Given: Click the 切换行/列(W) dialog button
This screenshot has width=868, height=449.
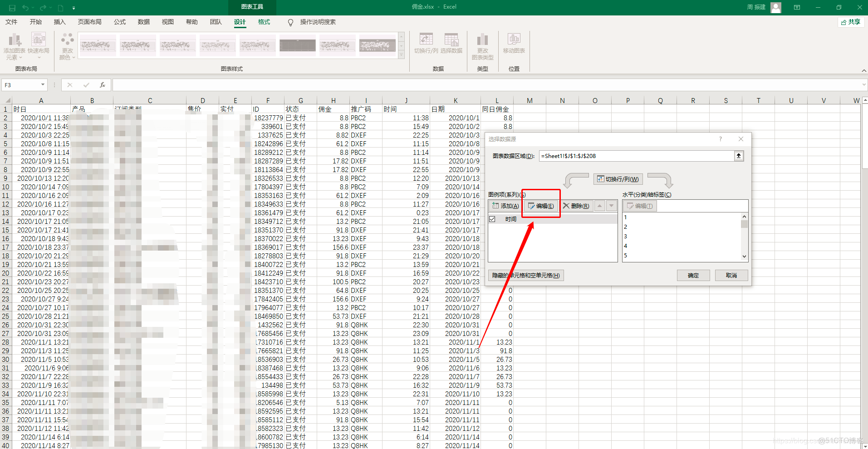Looking at the screenshot, I should [618, 179].
